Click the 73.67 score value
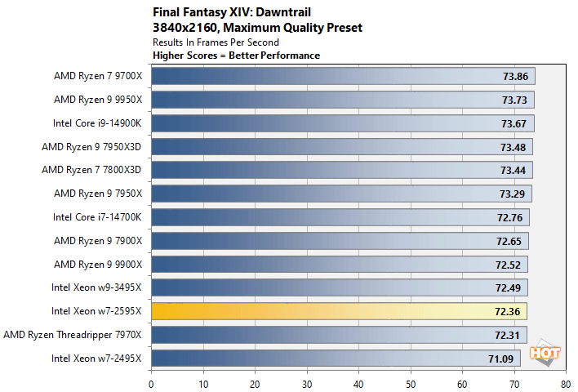The image size is (578, 392). [514, 123]
